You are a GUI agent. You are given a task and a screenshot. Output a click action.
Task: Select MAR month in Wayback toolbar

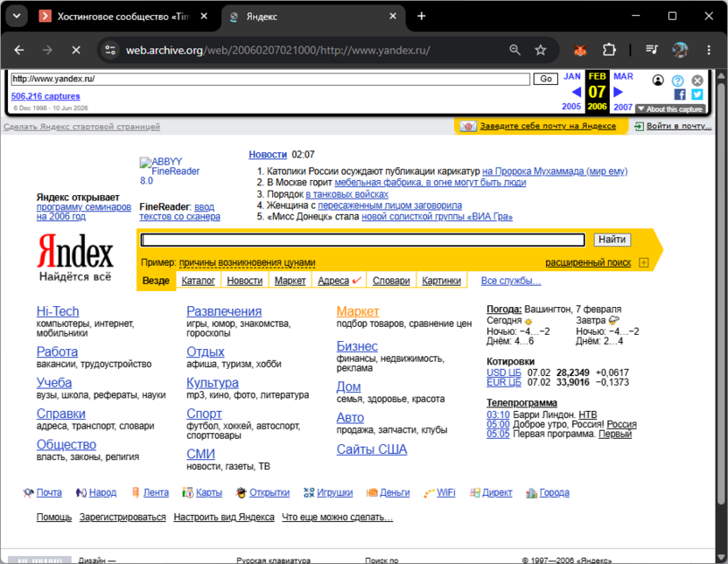[x=623, y=77]
